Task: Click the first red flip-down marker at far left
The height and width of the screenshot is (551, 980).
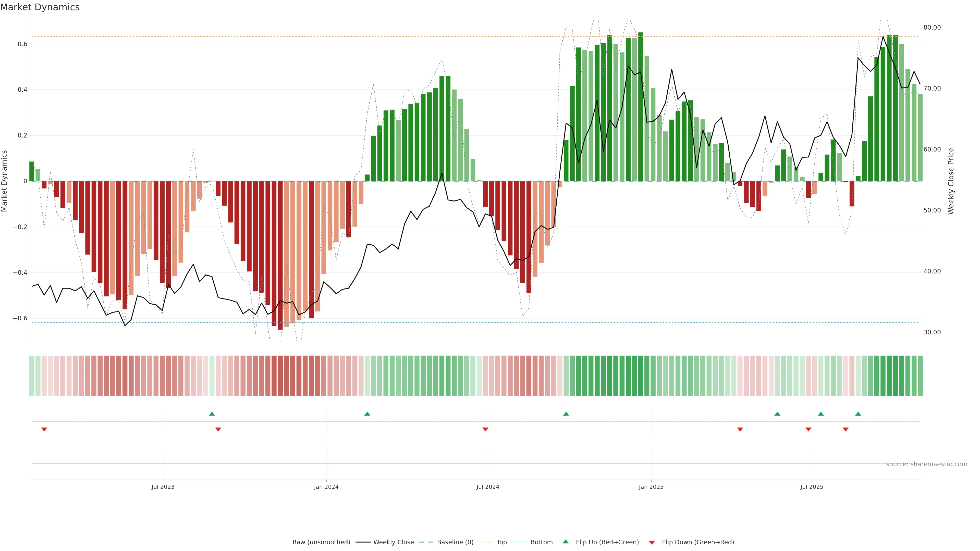Action: [44, 429]
